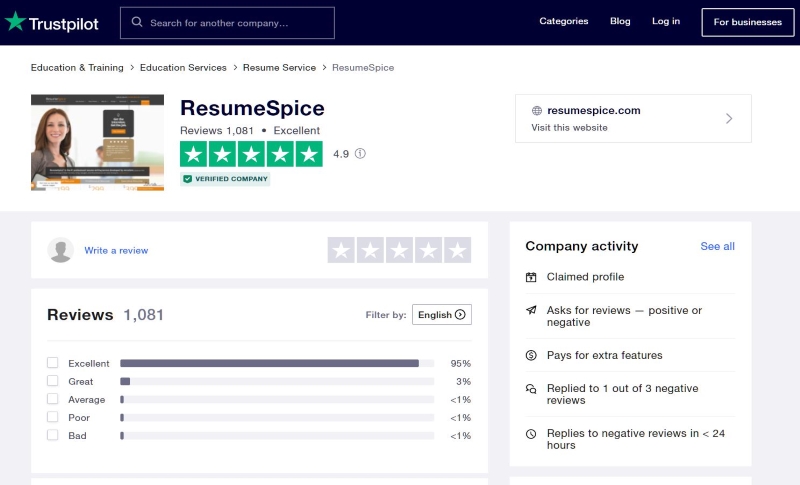Click the Great 3% rating bar
800x485 pixels.
pyautogui.click(x=277, y=381)
